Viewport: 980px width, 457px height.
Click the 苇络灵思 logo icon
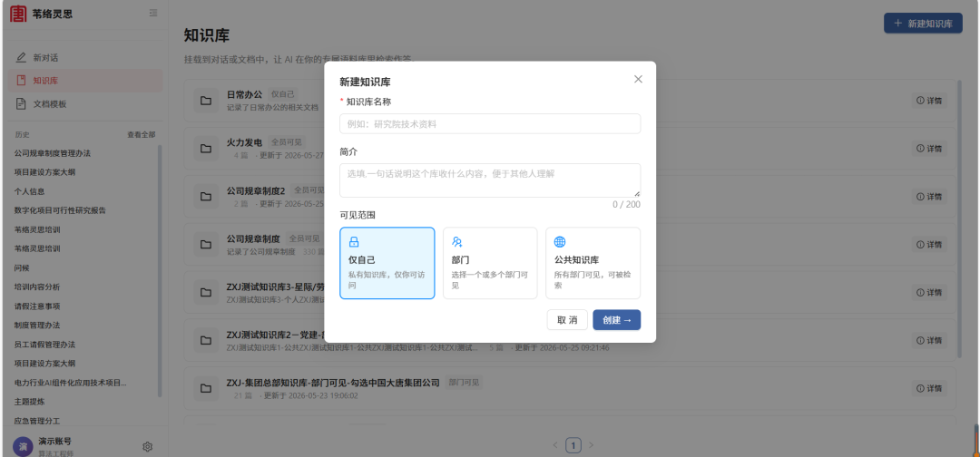[19, 13]
